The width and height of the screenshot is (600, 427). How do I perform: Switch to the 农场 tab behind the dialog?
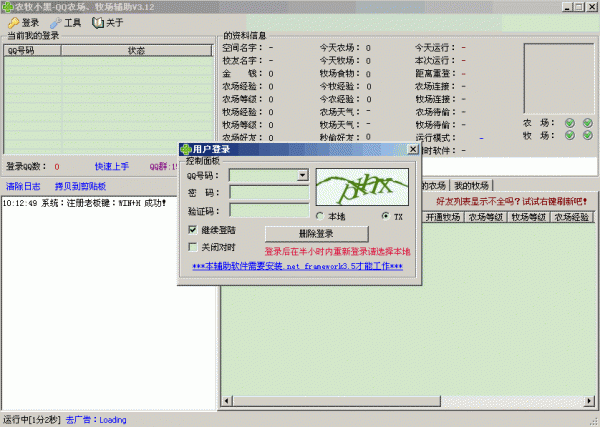435,186
